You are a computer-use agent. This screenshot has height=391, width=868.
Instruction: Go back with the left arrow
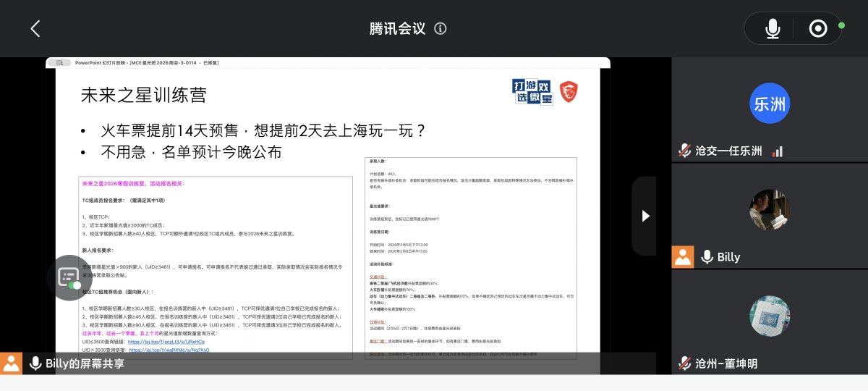[x=35, y=28]
